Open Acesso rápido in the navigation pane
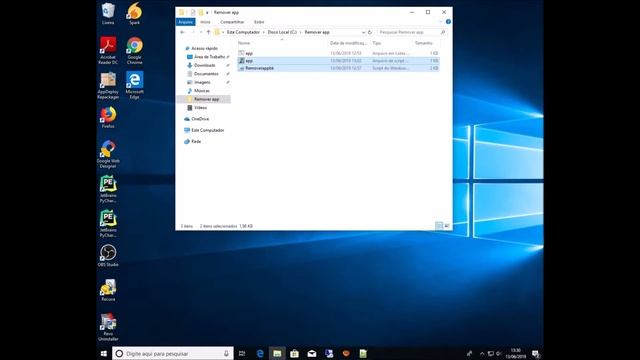This screenshot has height=360, width=640. pyautogui.click(x=204, y=48)
